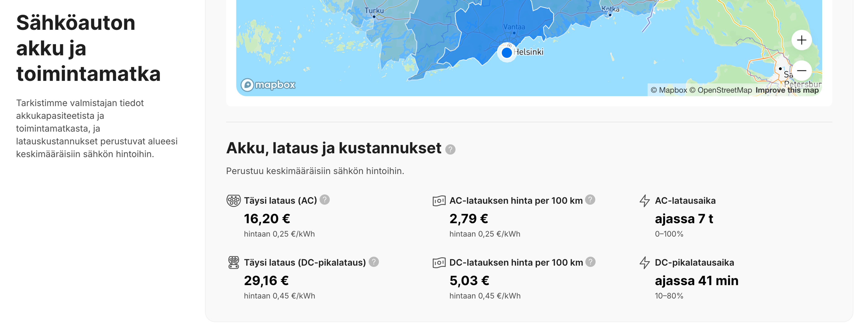
Task: Select the 16,20 € full AC charge value
Action: tap(267, 219)
